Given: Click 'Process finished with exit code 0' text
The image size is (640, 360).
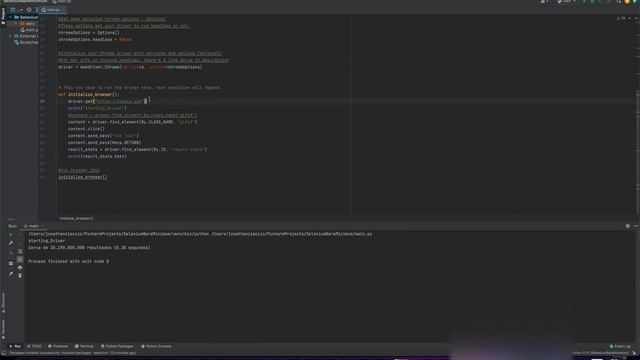Looking at the screenshot, I should (x=69, y=261).
